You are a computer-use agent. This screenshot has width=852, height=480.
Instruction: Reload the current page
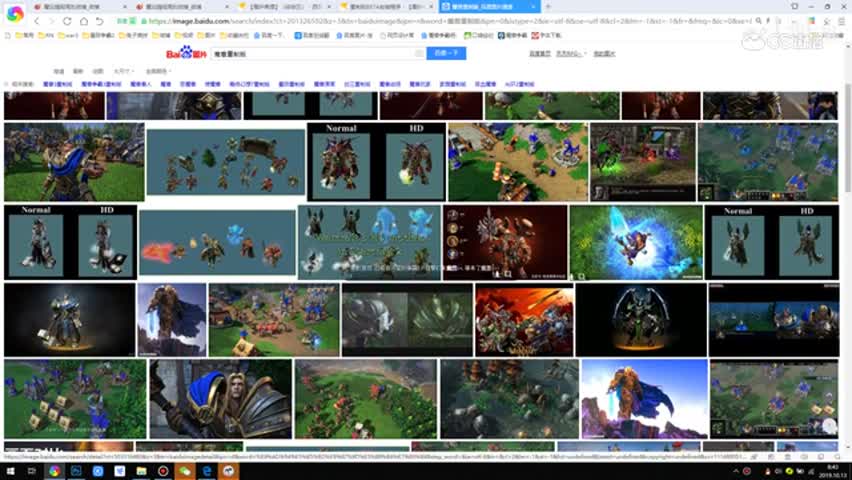tap(67, 21)
